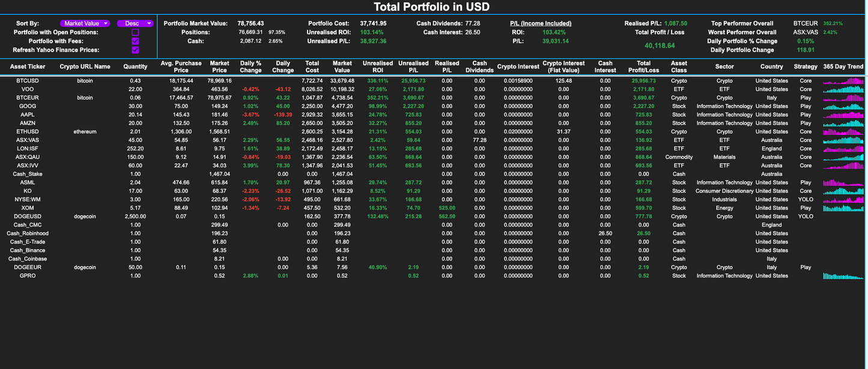868x369 pixels.
Task: Select the Sector column header
Action: pos(724,67)
